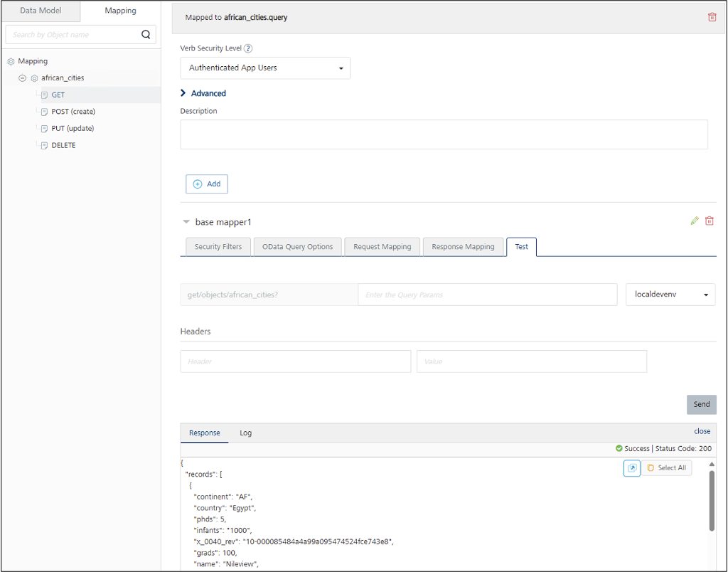Open the localdevenv environment dropdown
Screen dimensions: 728x572
670,295
